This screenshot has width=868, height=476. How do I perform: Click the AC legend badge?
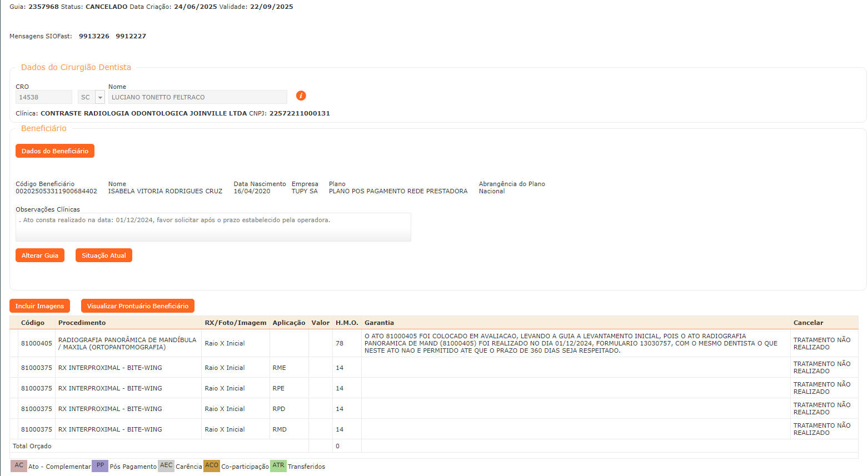(x=19, y=466)
